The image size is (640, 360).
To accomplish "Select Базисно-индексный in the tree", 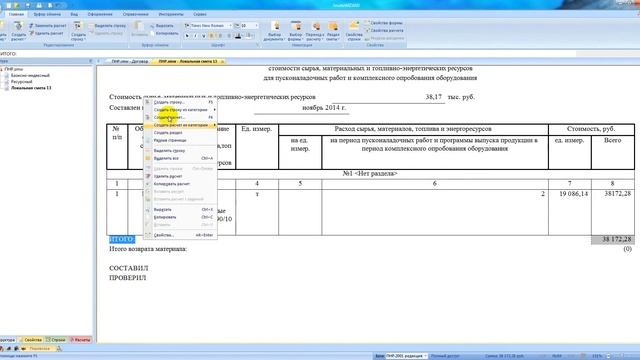I will [30, 76].
